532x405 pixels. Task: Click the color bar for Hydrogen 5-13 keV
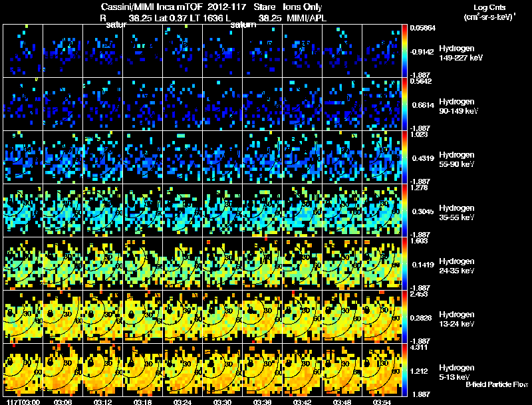coord(405,369)
